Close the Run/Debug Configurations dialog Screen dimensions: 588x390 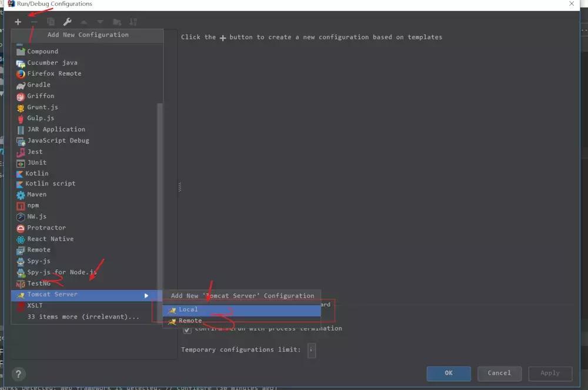pyautogui.click(x=572, y=4)
